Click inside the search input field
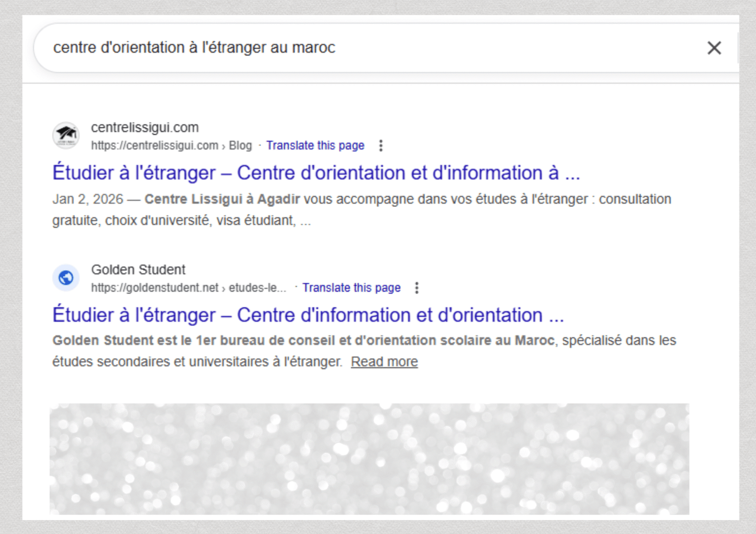 [x=331, y=47]
